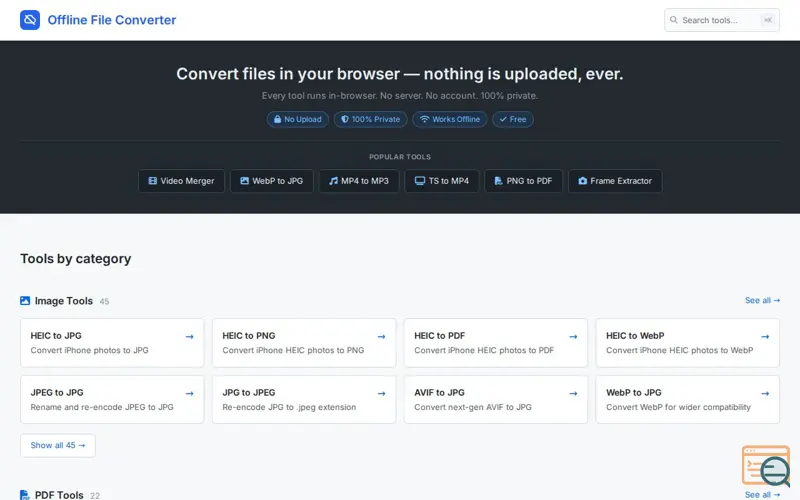
Task: Click the keyboard shortcut badge in search
Action: point(767,20)
